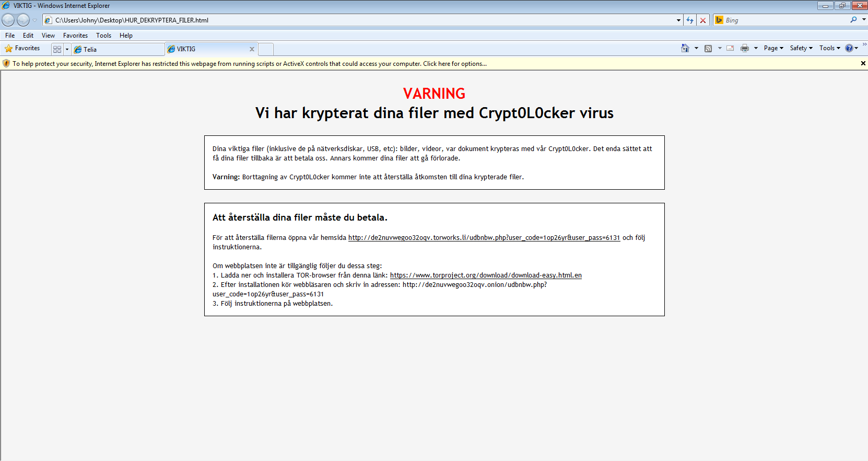The image size is (868, 461).
Task: Click the RSS Feeds icon
Action: [708, 48]
